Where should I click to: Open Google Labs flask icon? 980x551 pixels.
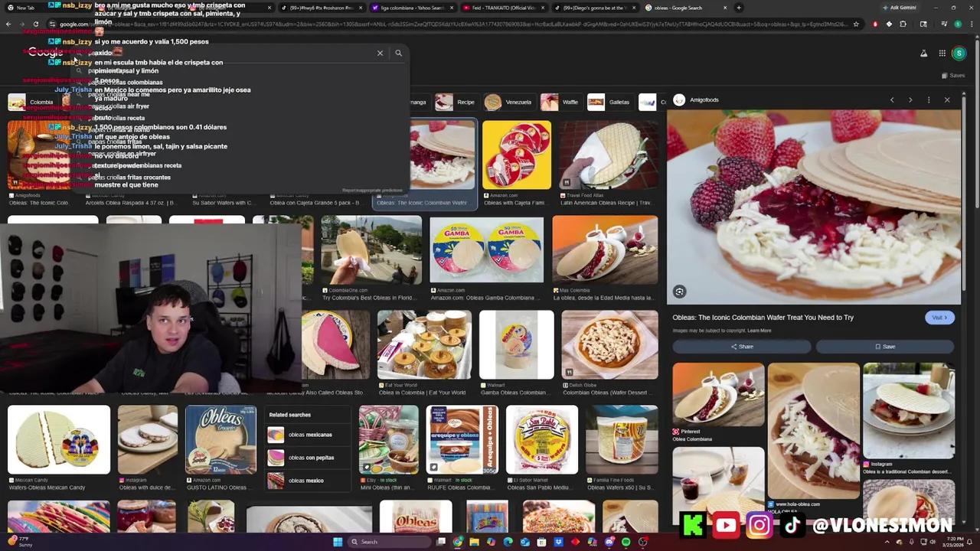tap(923, 54)
